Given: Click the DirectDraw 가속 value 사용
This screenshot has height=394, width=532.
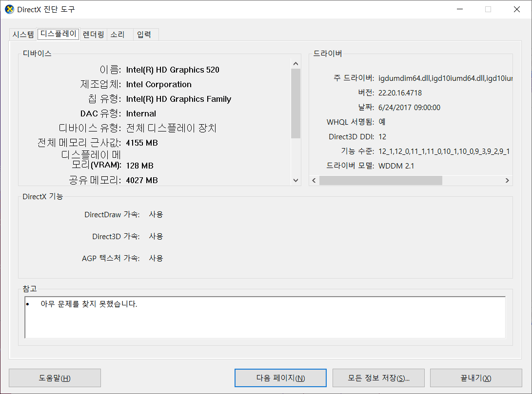Looking at the screenshot, I should 156,214.
